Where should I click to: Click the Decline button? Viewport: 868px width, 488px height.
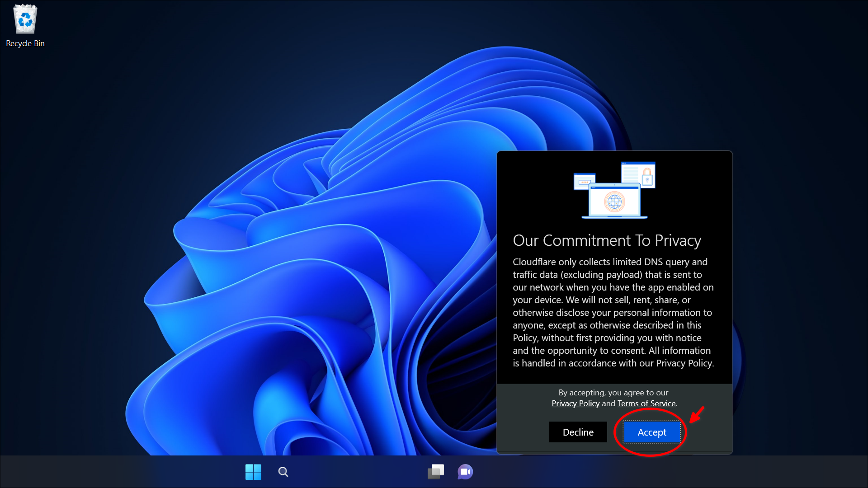[578, 432]
